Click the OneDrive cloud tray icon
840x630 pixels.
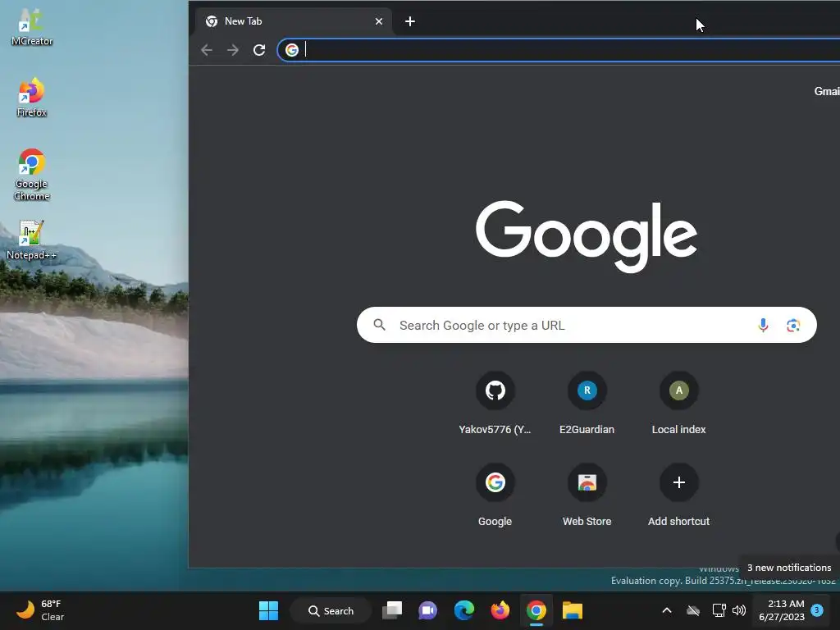coord(693,610)
